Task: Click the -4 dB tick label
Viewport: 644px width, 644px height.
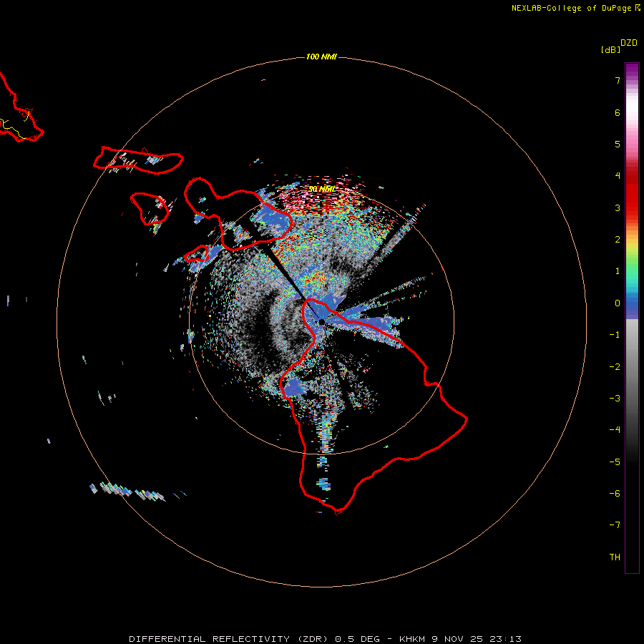Action: (x=615, y=430)
